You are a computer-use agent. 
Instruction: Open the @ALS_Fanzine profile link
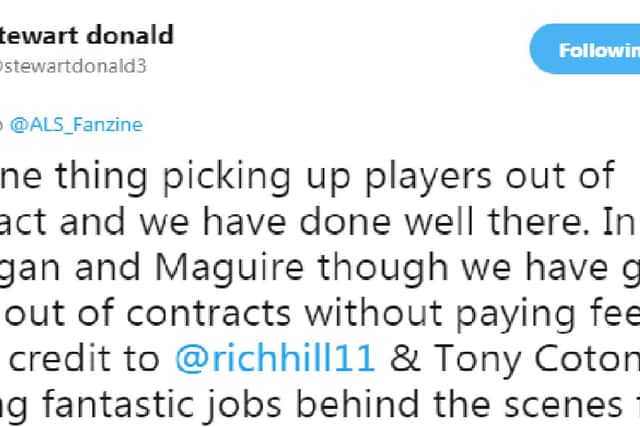click(x=76, y=125)
